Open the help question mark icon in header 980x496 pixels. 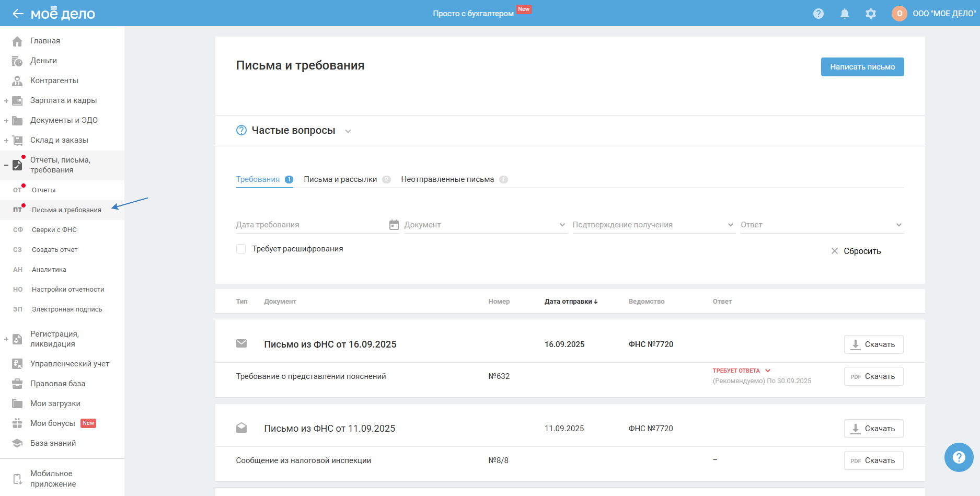pos(818,14)
